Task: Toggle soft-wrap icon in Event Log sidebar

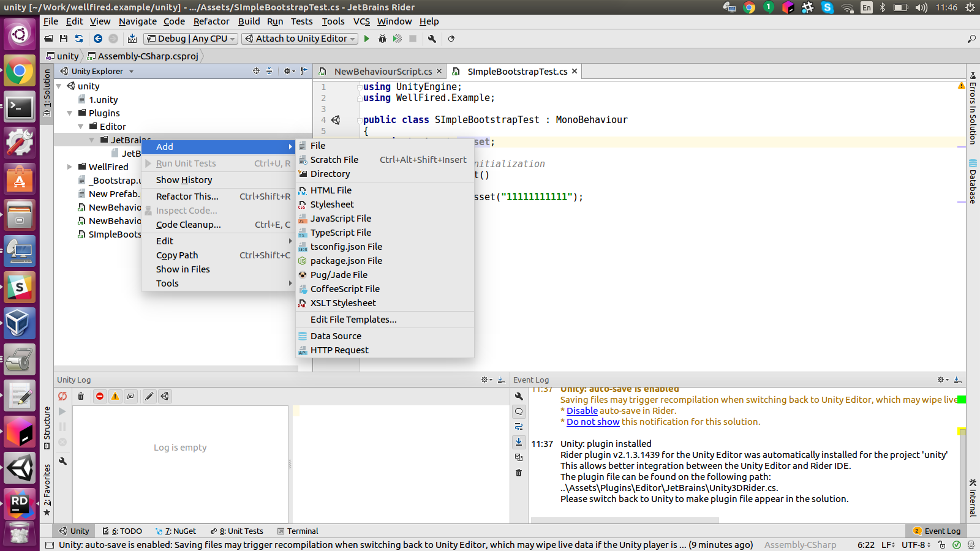Action: coord(519,427)
